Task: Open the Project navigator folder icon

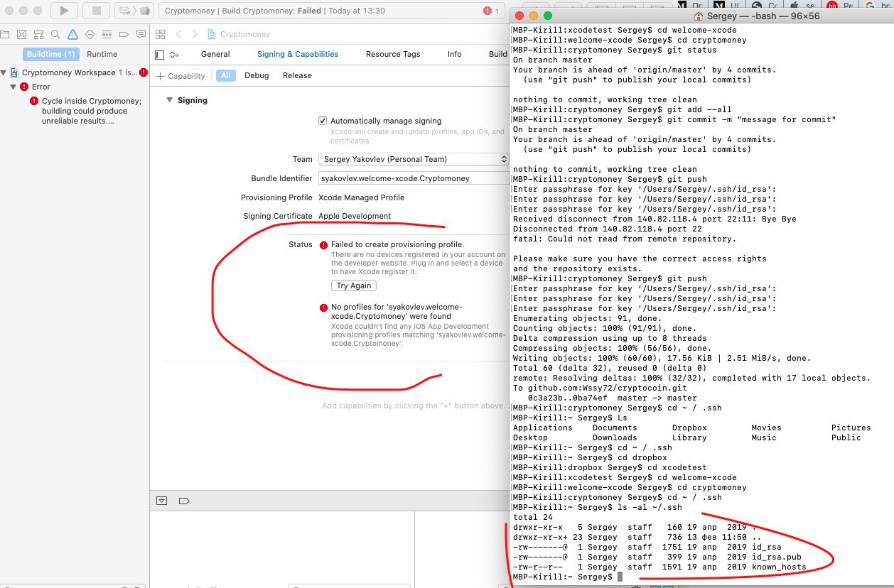Action: (5, 34)
